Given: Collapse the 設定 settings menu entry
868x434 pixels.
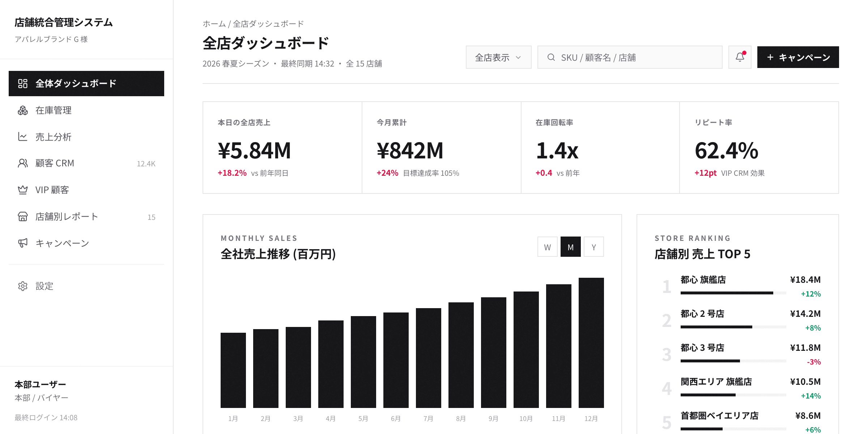Looking at the screenshot, I should click(x=44, y=286).
